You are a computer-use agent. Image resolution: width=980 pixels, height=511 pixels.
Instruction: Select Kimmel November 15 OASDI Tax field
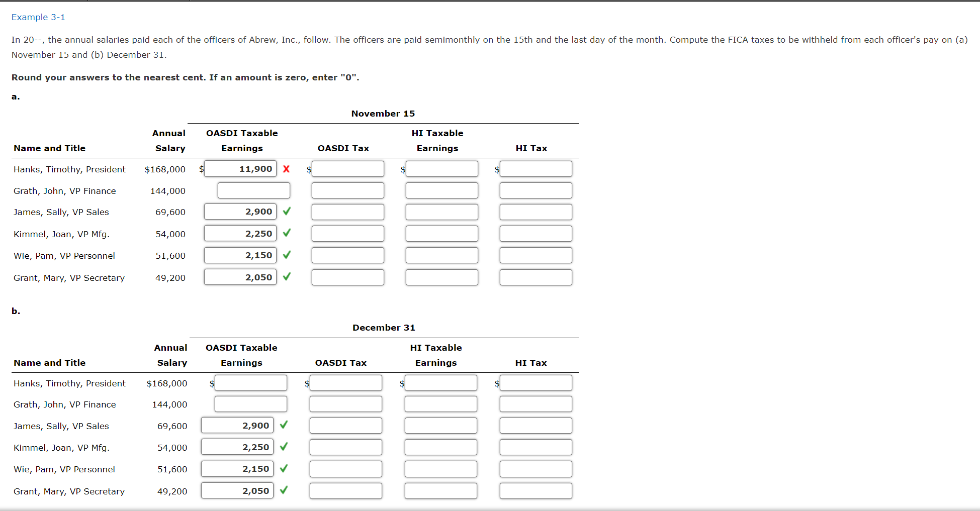pos(348,234)
